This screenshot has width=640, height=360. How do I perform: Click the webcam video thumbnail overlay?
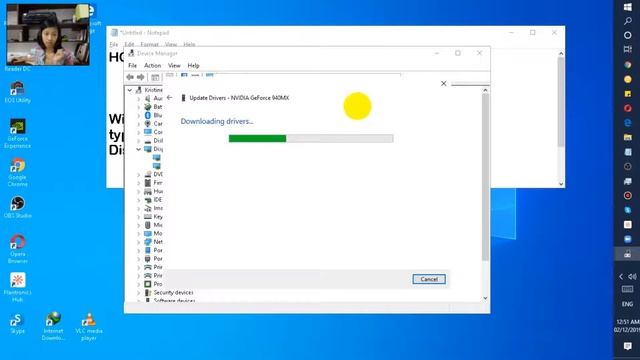pos(48,35)
